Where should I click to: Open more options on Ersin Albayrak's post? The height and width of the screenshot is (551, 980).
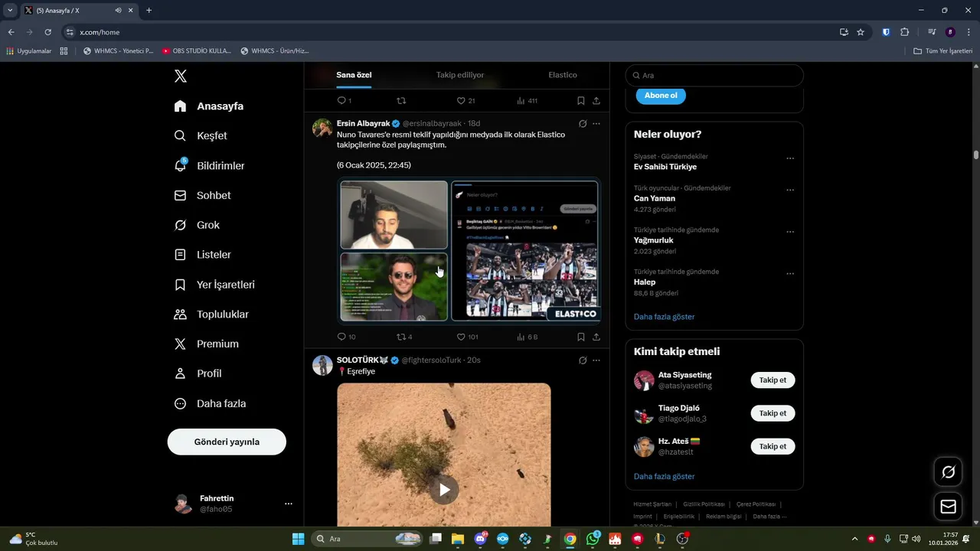(x=596, y=124)
